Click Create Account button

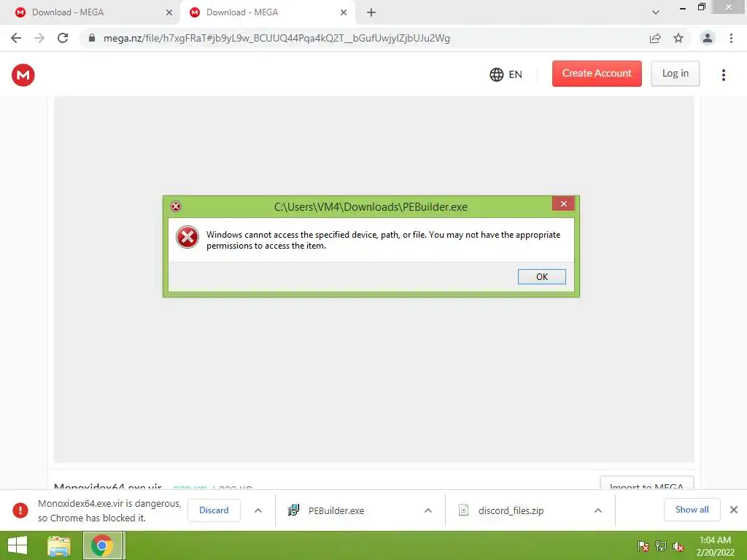click(597, 74)
